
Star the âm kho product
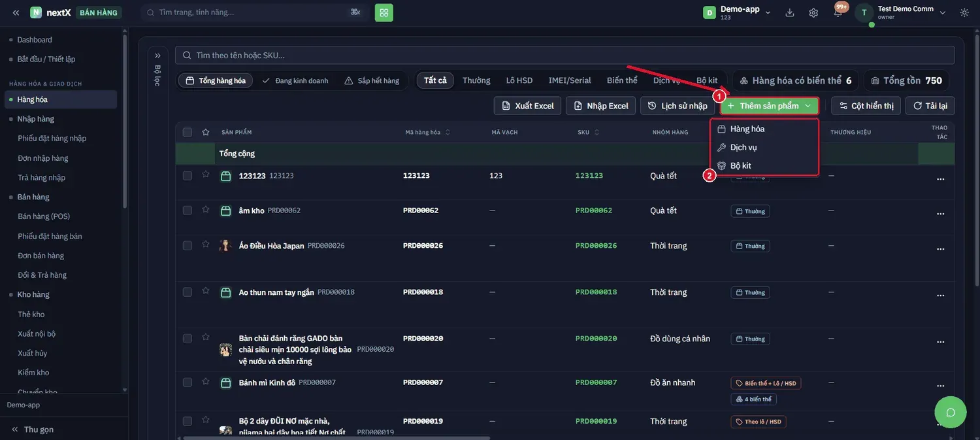point(206,210)
